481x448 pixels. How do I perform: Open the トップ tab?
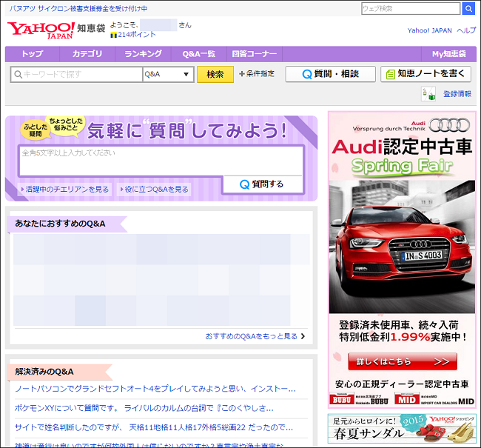pos(33,54)
